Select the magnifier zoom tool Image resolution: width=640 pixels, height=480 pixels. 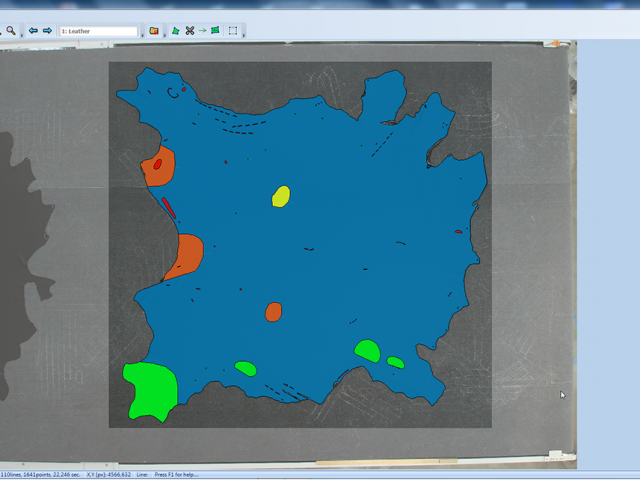11,31
